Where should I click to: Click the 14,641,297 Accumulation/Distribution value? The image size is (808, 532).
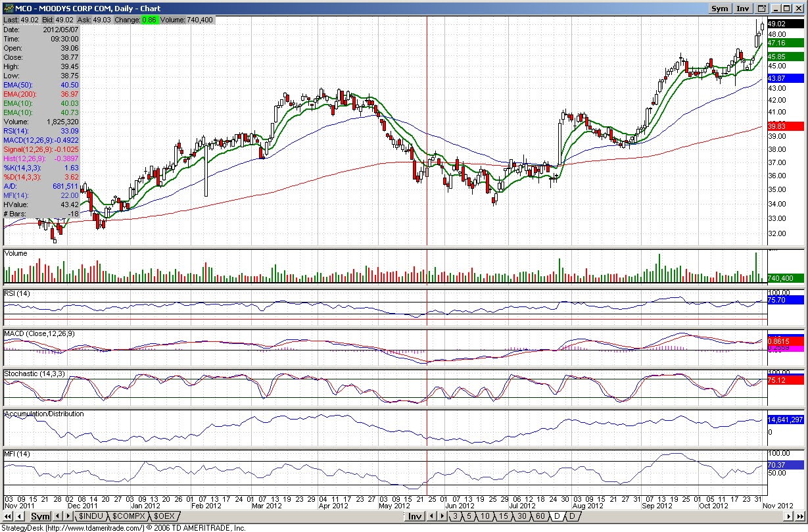[785, 420]
